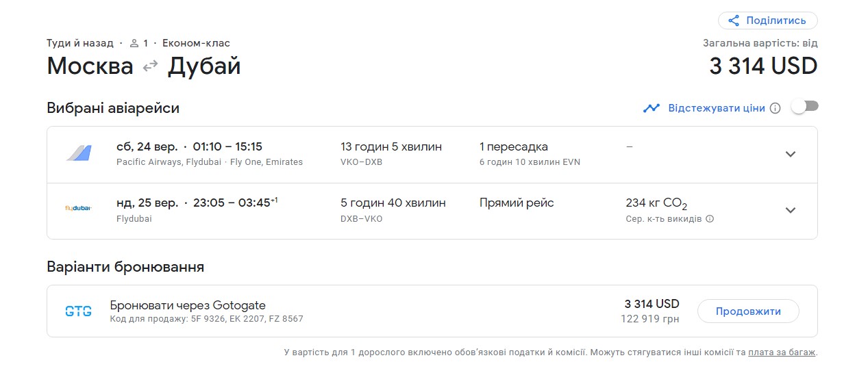Click the share icon next to Поділитись
The width and height of the screenshot is (868, 386).
(734, 21)
